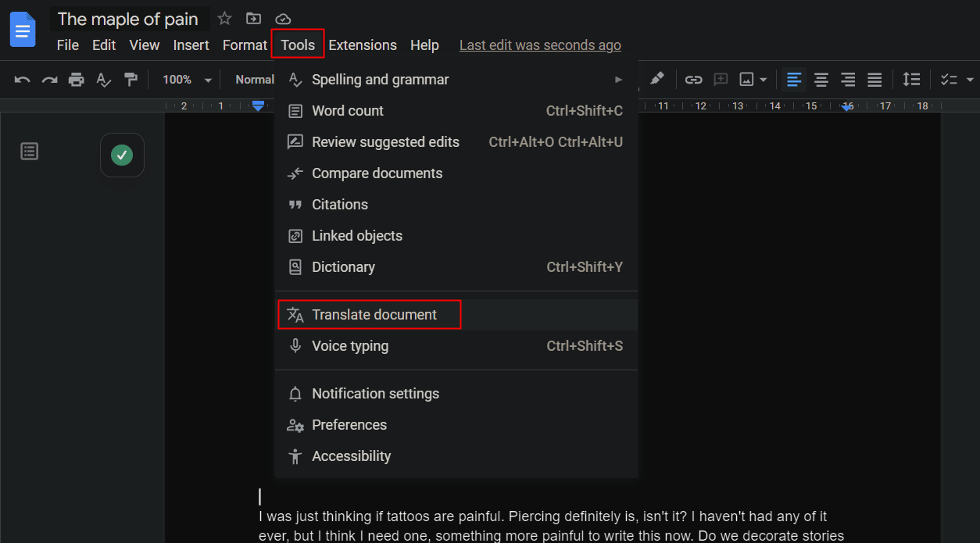Click the Move to folder icon
Image resolution: width=980 pixels, height=543 pixels.
(x=253, y=19)
